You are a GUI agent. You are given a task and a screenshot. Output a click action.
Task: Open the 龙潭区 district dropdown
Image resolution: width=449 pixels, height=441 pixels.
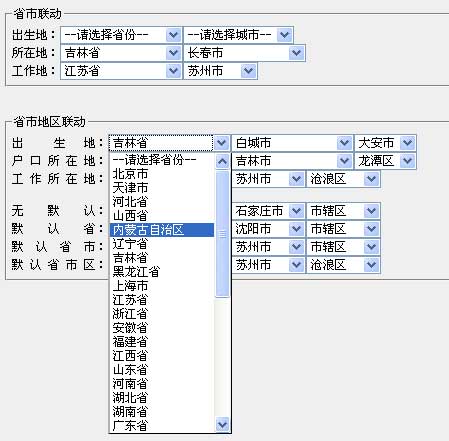coord(385,161)
